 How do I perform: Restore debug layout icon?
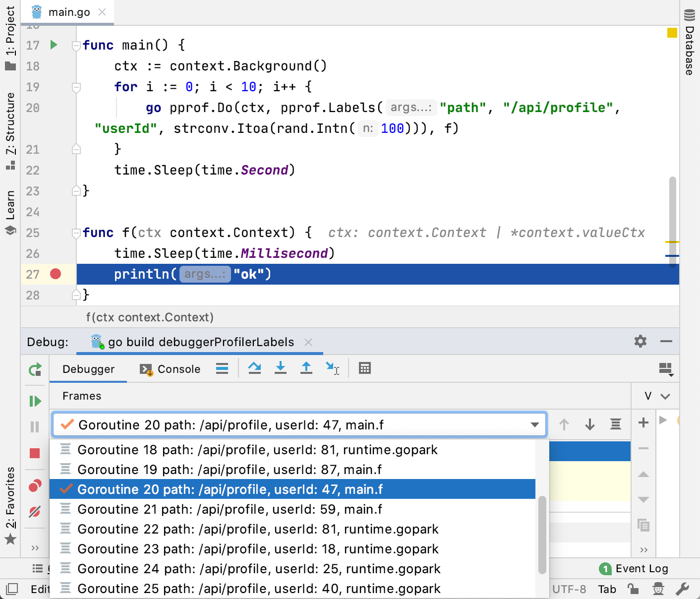pyautogui.click(x=666, y=369)
